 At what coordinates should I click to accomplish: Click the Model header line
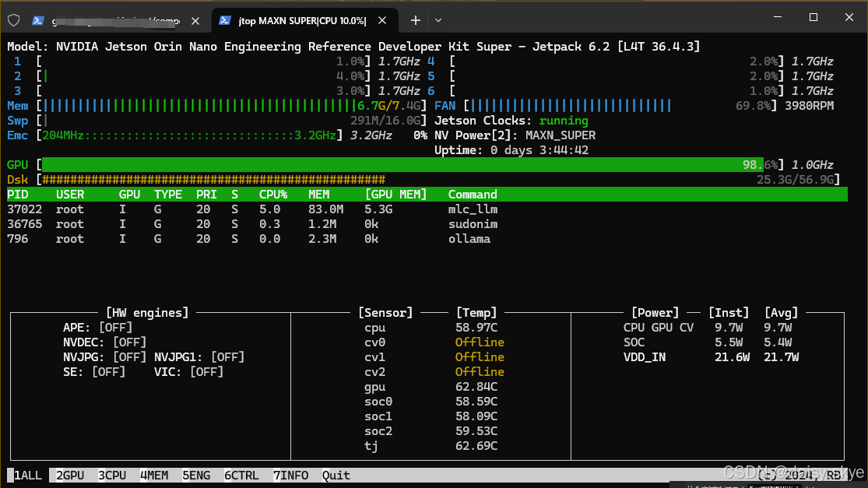point(353,47)
